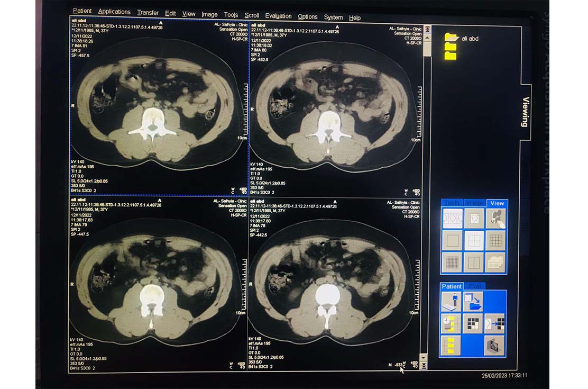The height and width of the screenshot is (389, 588).
Task: Choose the 3x3 grid layout icon
Action: pyautogui.click(x=495, y=240)
